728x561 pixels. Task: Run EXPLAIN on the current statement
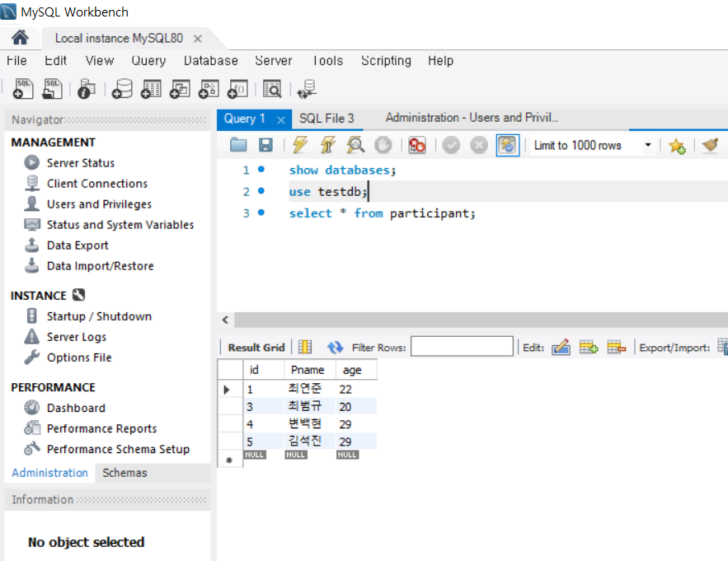coord(355,145)
